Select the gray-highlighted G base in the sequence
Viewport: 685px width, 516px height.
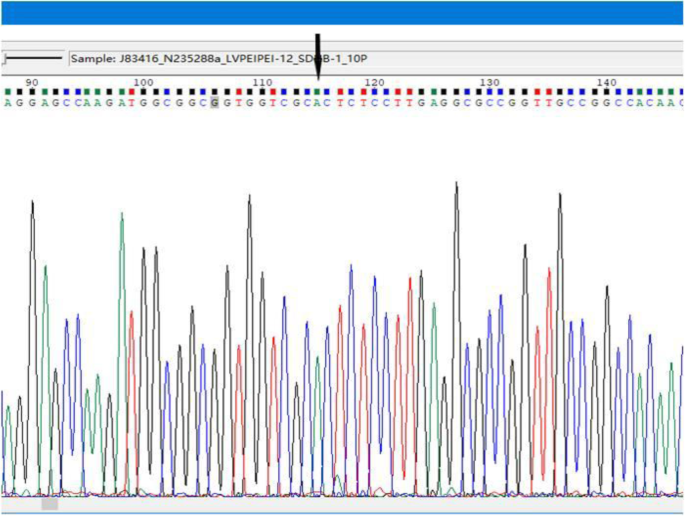(214, 103)
